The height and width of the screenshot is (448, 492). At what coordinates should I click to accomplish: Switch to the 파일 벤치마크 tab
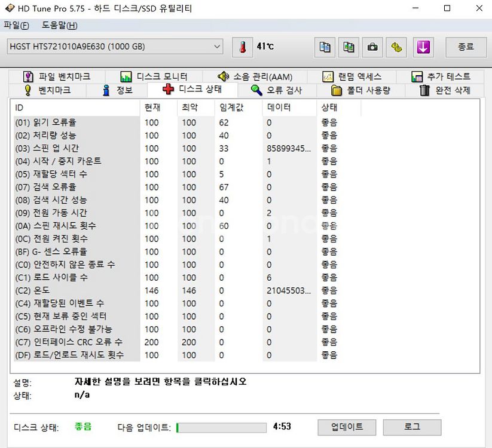point(57,76)
